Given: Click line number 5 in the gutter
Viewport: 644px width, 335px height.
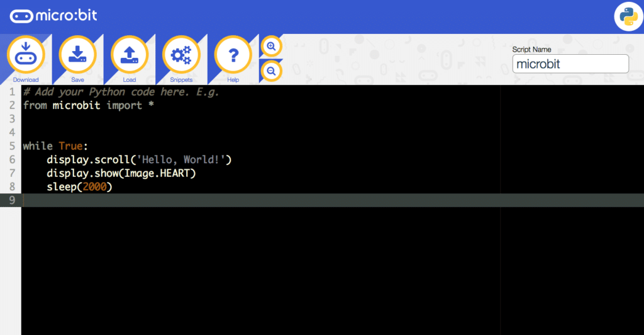Looking at the screenshot, I should 12,146.
